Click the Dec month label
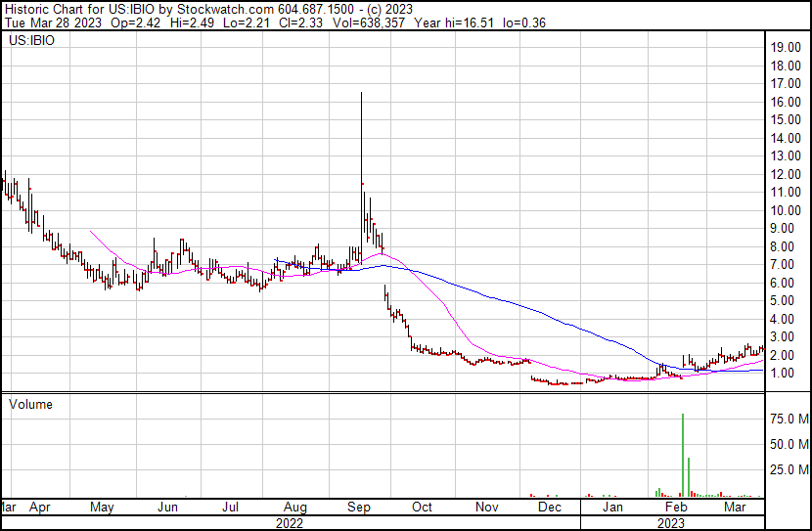 [549, 508]
